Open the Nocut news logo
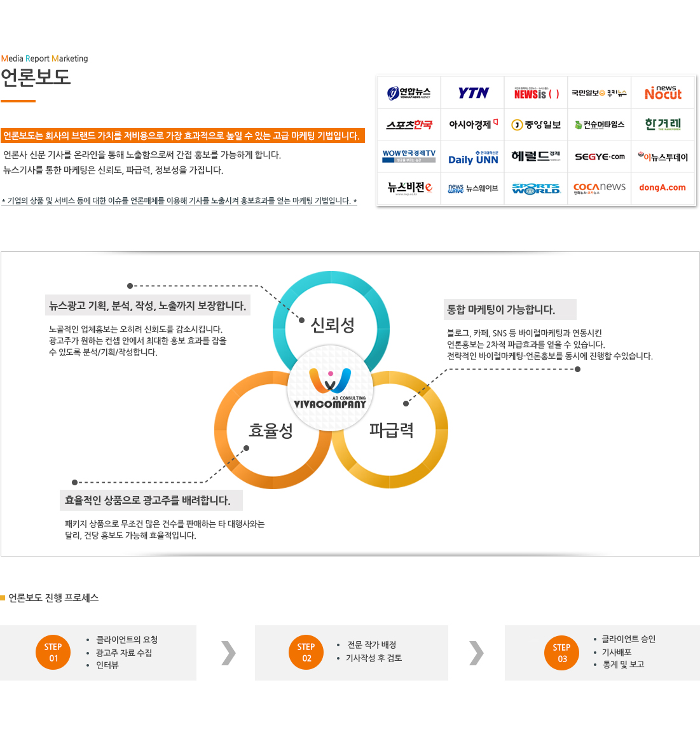The width and height of the screenshot is (700, 734). tap(663, 93)
